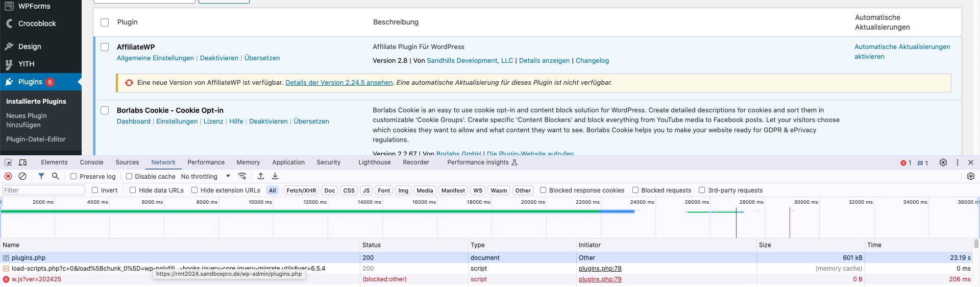This screenshot has height=287, width=980.
Task: Check the select-all plugins checkbox
Action: 105,22
